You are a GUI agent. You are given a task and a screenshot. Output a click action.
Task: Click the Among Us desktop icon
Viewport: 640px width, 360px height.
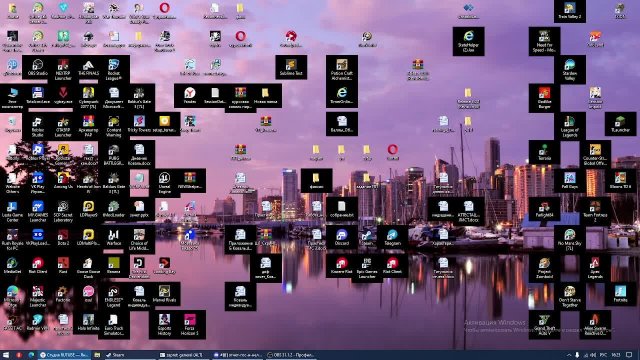pyautogui.click(x=63, y=181)
